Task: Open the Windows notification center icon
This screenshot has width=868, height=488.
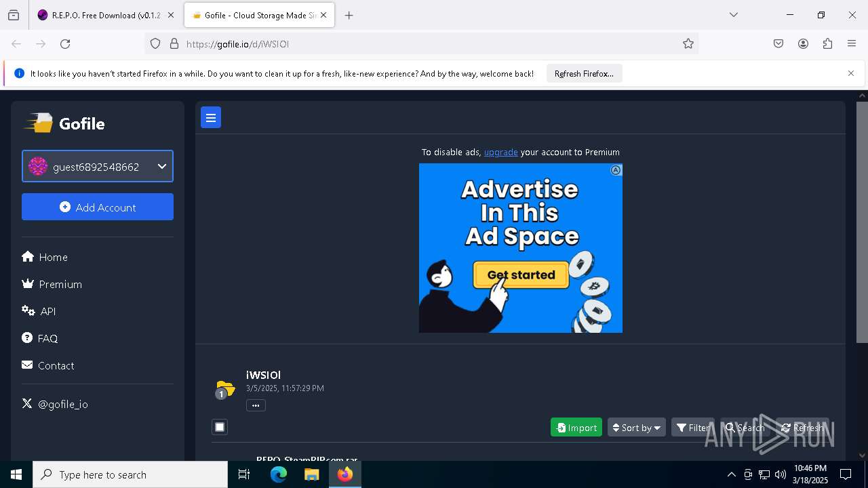Action: click(846, 474)
